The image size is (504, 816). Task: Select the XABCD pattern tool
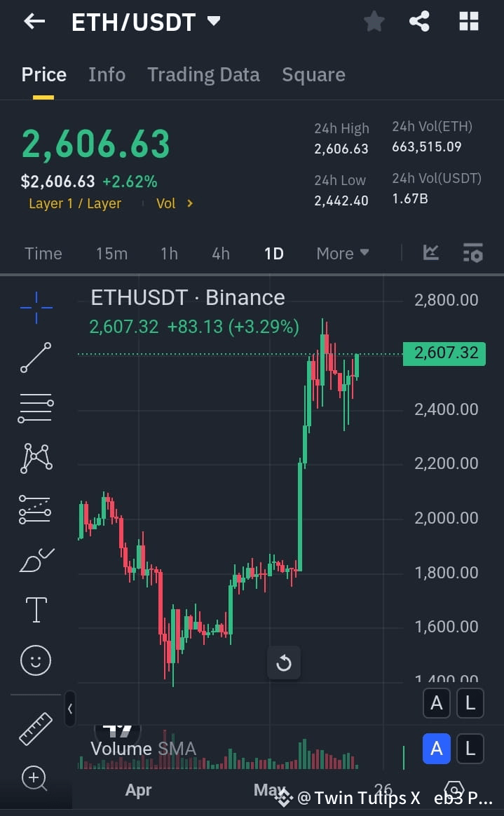[36, 458]
